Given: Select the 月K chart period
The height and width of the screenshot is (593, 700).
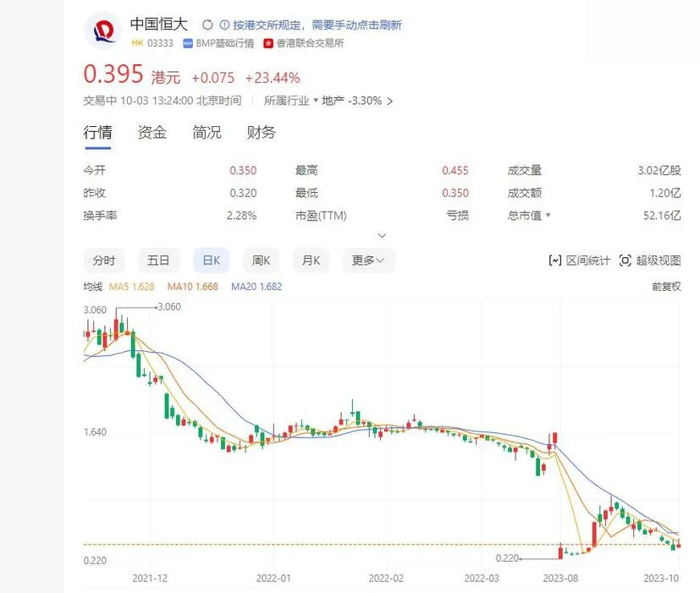Looking at the screenshot, I should [x=311, y=261].
